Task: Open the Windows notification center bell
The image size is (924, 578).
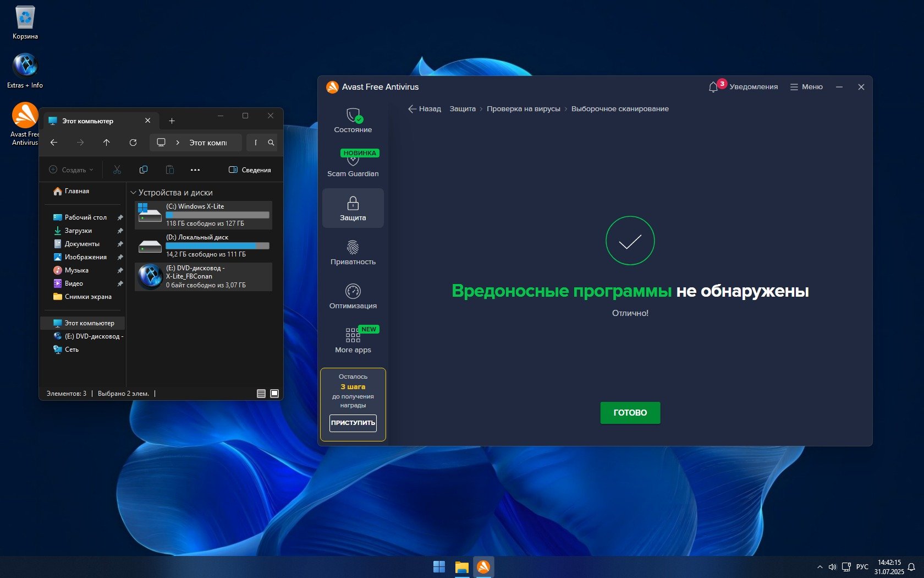Action: pyautogui.click(x=911, y=567)
